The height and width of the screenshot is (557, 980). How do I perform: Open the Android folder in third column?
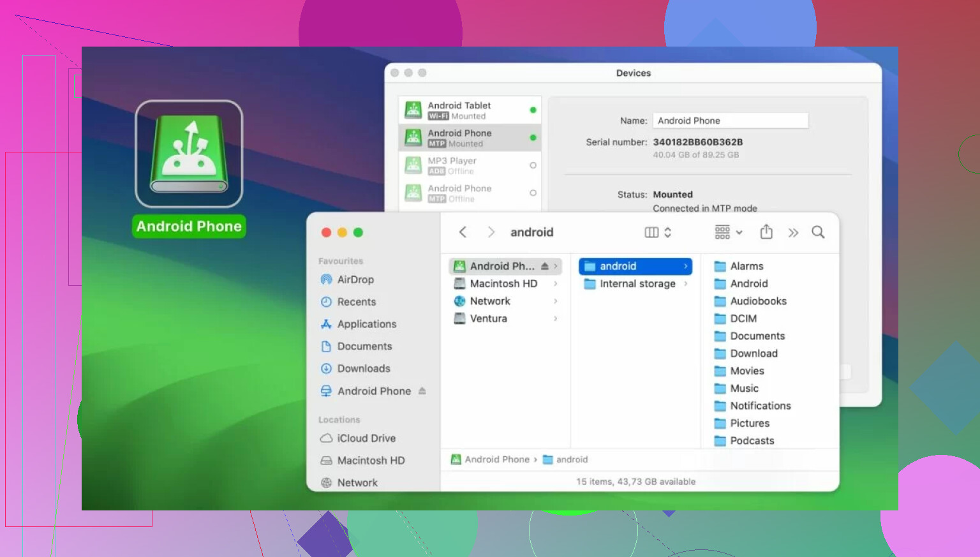(x=741, y=283)
